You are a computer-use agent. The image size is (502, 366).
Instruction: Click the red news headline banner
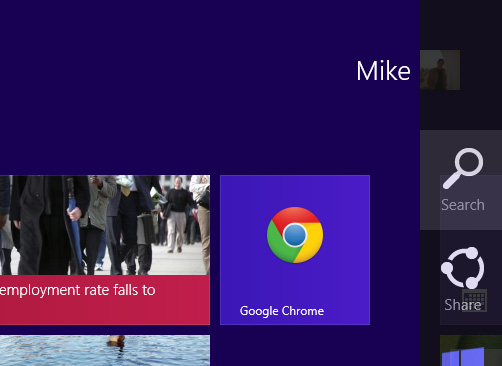click(x=105, y=300)
